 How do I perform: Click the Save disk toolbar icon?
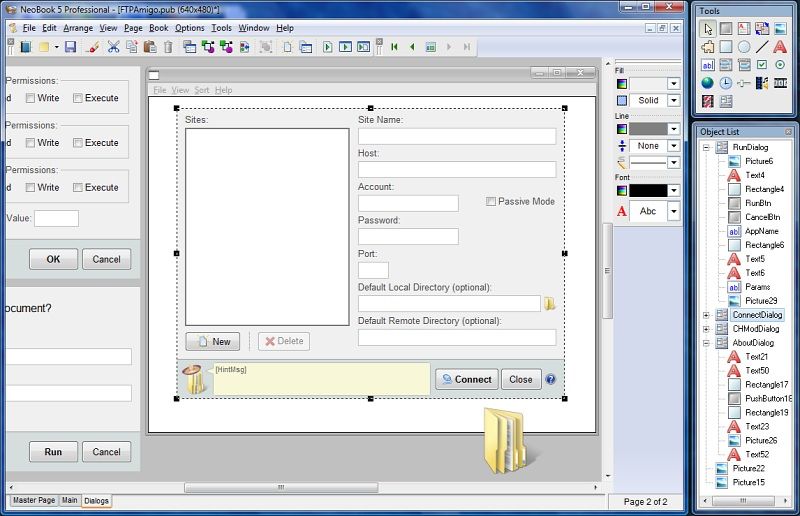pyautogui.click(x=70, y=47)
